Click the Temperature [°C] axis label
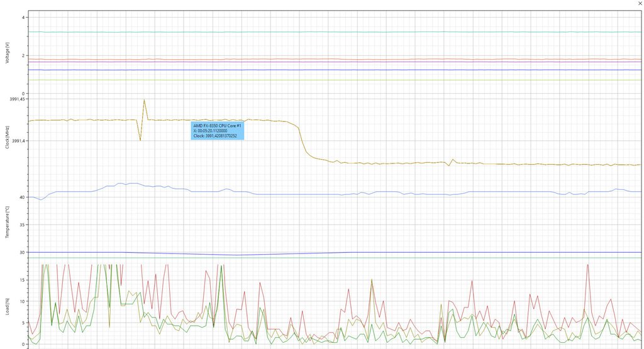644x349 pixels. click(x=7, y=223)
